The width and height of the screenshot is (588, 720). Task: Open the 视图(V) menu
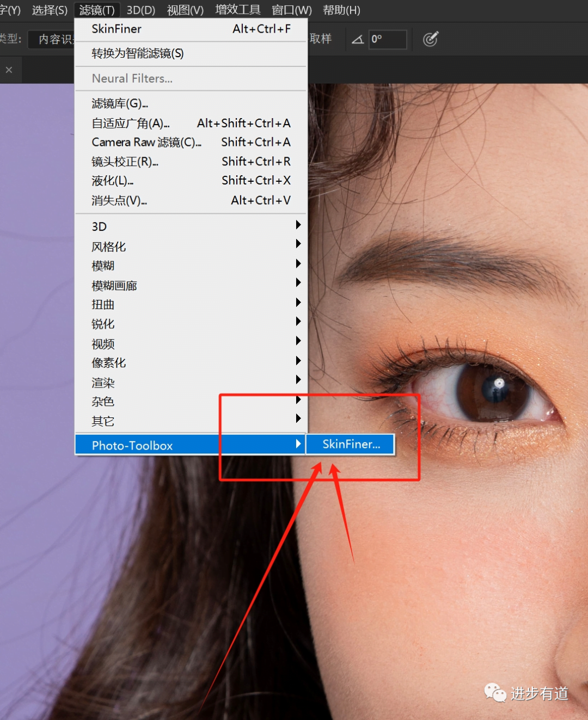point(185,10)
